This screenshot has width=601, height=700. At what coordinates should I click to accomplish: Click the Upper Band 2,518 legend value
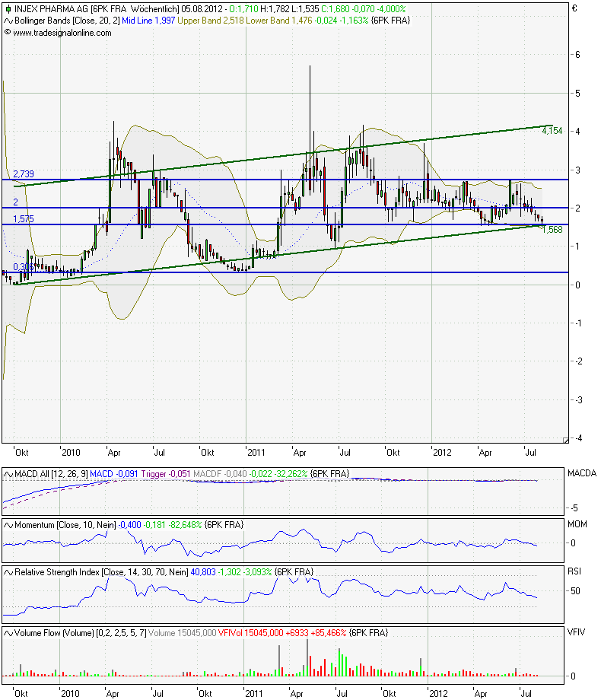tap(211, 21)
